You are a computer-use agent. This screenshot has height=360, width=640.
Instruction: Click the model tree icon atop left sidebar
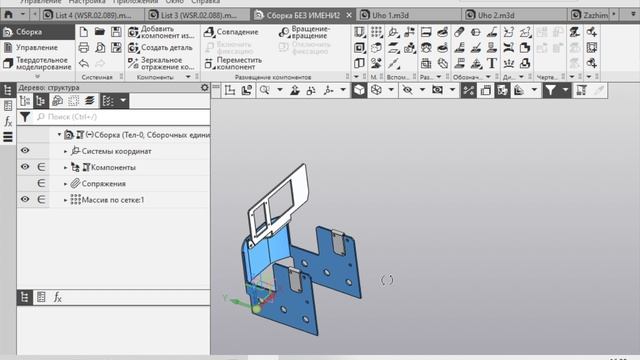(8, 90)
